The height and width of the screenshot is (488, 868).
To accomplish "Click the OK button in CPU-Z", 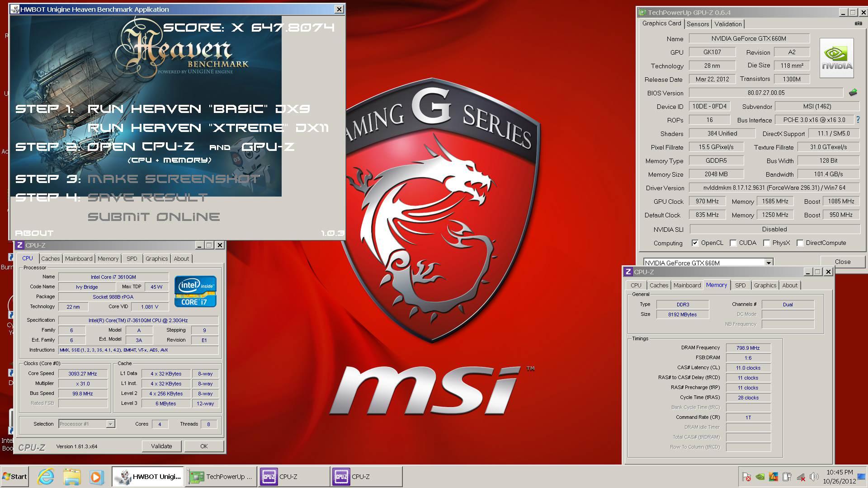I will click(204, 446).
